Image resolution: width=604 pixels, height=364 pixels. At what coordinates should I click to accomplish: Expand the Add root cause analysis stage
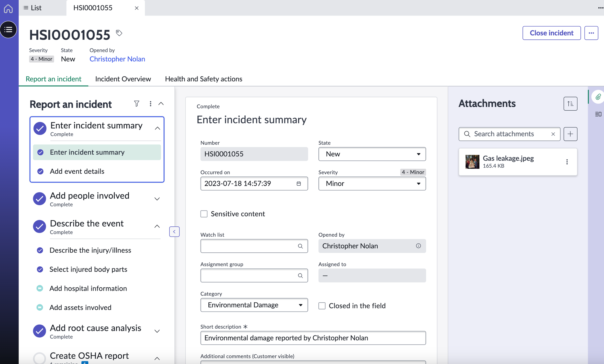tap(157, 331)
